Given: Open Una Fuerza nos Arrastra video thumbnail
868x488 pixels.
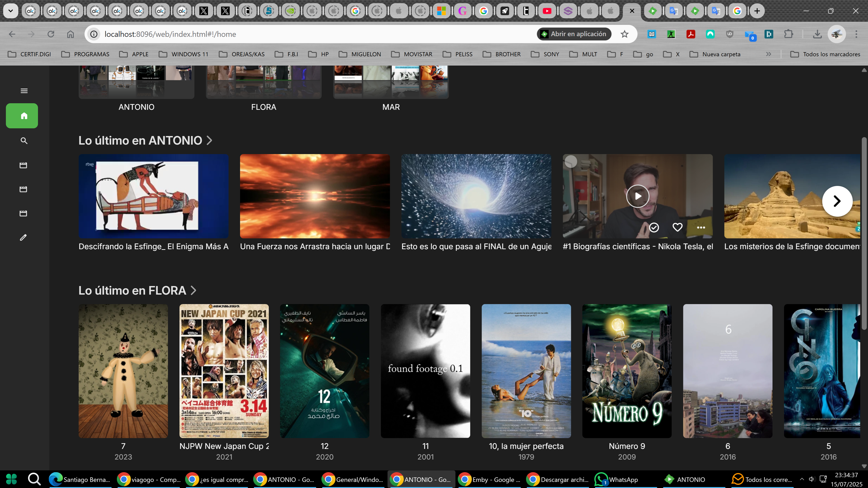Looking at the screenshot, I should tap(315, 196).
